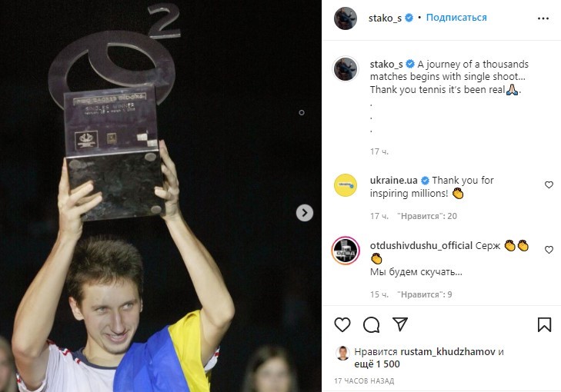Open rustam_khudzhamov small avatar
The height and width of the screenshot is (392, 561).
coord(342,353)
